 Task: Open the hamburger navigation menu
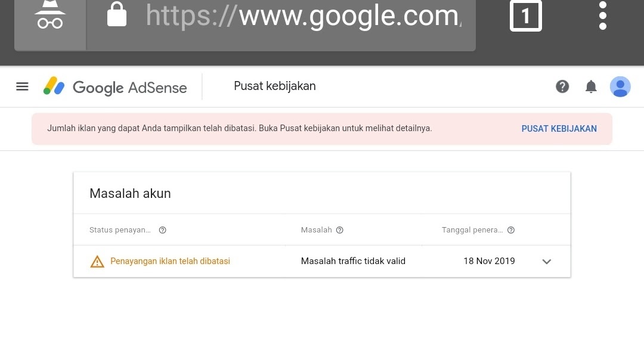point(22,86)
